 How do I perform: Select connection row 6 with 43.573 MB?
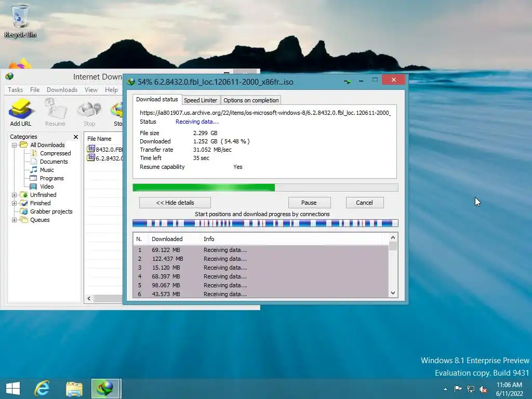pos(261,294)
